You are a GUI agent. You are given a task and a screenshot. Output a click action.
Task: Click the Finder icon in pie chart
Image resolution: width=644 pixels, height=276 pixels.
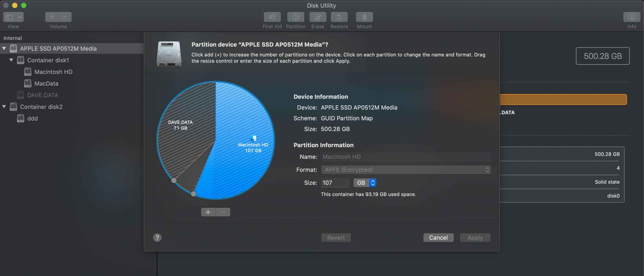[254, 138]
